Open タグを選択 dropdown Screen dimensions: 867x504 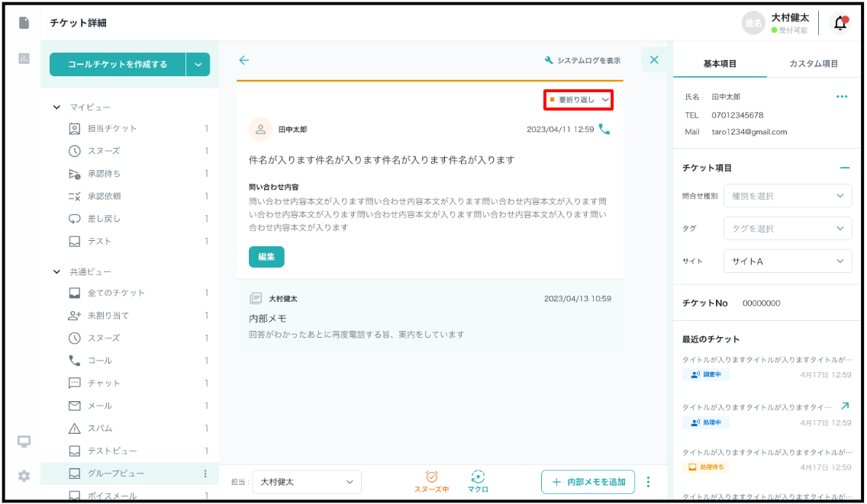pos(788,229)
